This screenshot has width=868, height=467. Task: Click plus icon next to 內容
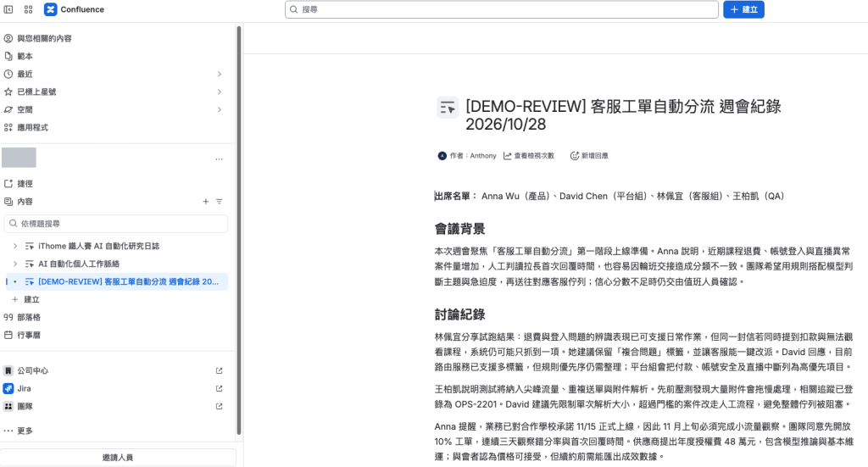[205, 202]
